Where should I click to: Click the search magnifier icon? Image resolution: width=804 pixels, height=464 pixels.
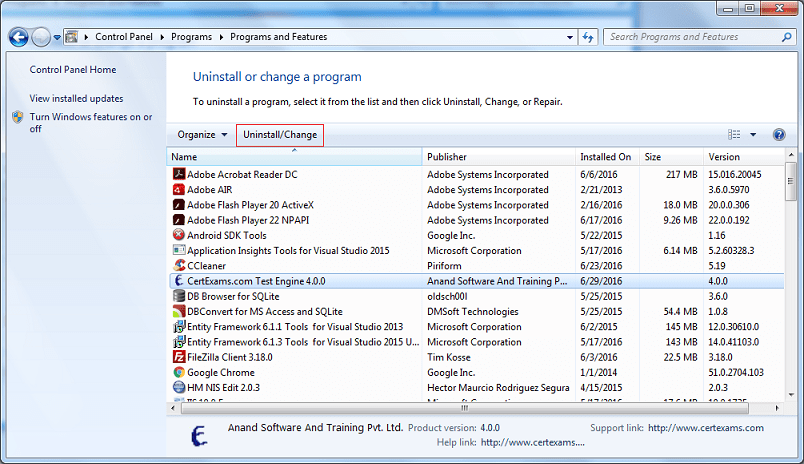tap(787, 37)
